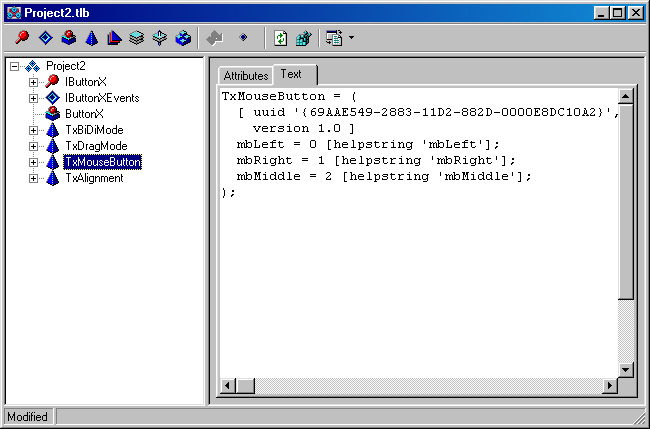Open the export dropdown arrow in the toolbar
The image size is (650, 429).
351,38
